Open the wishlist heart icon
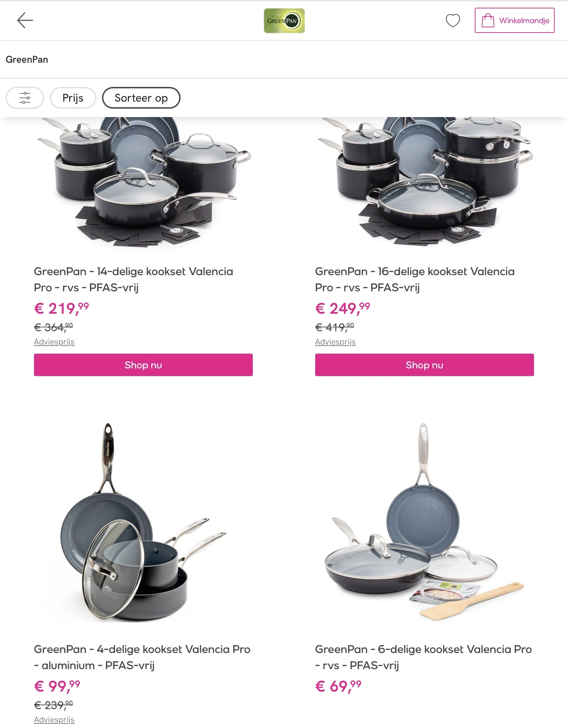 coord(453,21)
